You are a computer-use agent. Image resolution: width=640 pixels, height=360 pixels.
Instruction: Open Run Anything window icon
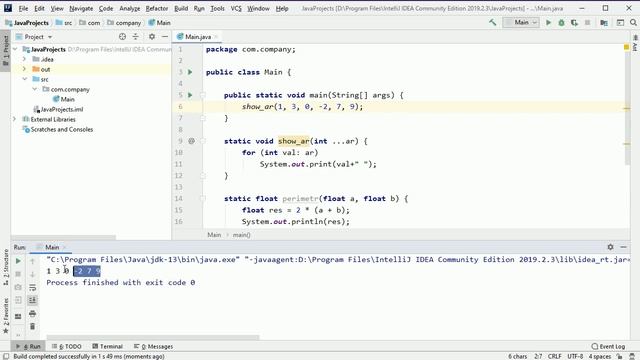tap(620, 22)
